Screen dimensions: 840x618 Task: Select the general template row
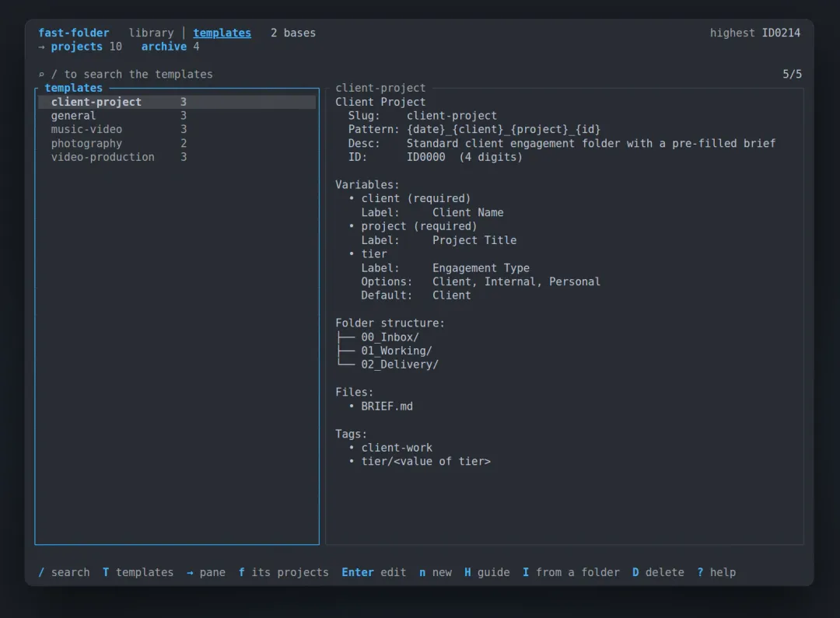coord(177,116)
